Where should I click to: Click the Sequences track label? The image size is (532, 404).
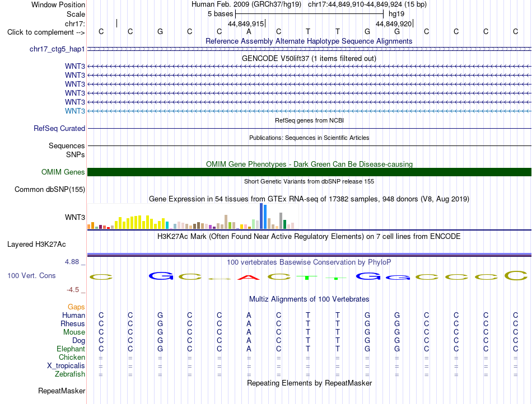pos(67,145)
